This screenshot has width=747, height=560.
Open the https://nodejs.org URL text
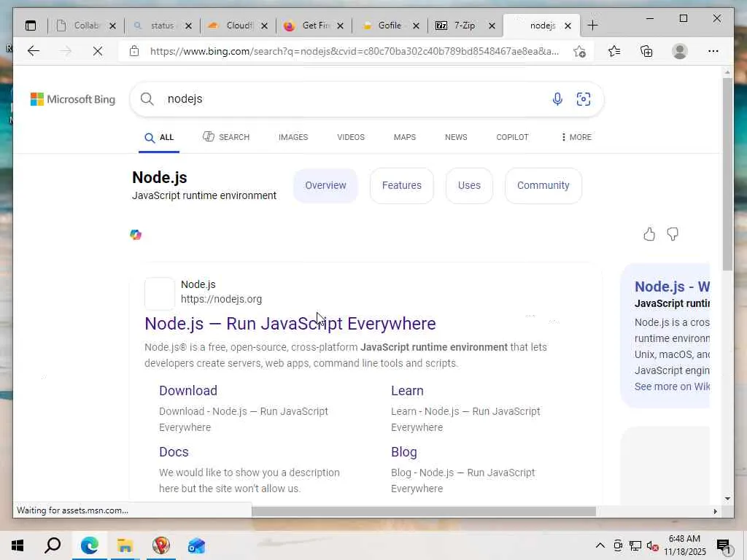click(x=221, y=299)
